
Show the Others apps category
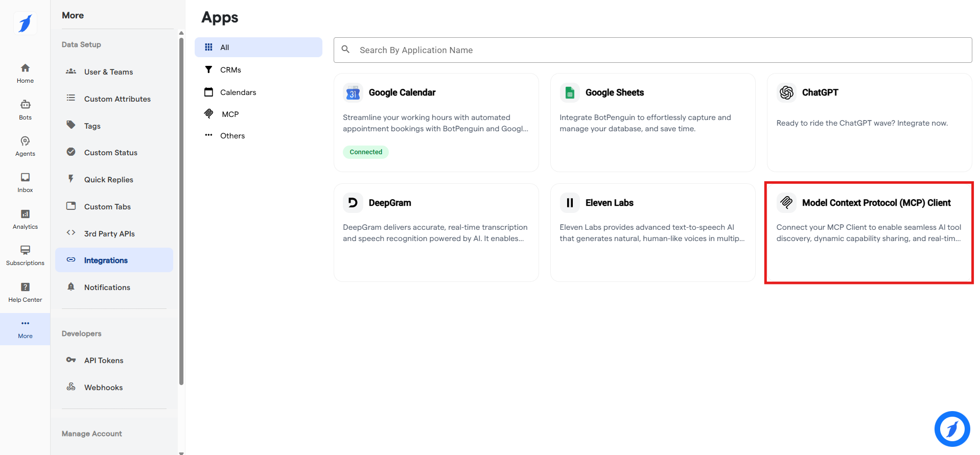tap(232, 136)
